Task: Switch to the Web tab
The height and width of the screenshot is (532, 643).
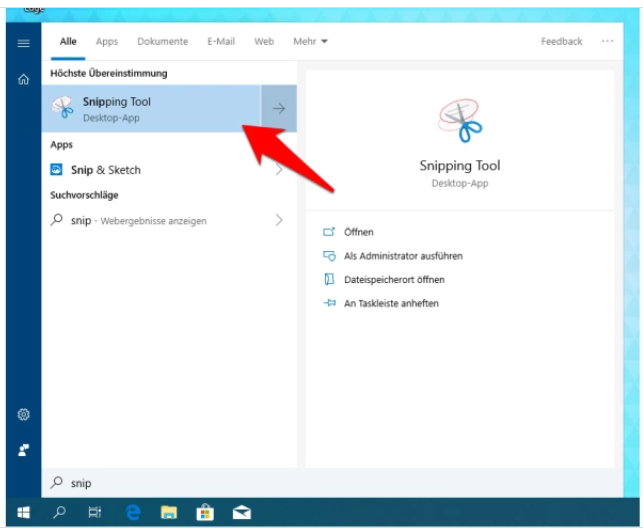Action: 264,41
